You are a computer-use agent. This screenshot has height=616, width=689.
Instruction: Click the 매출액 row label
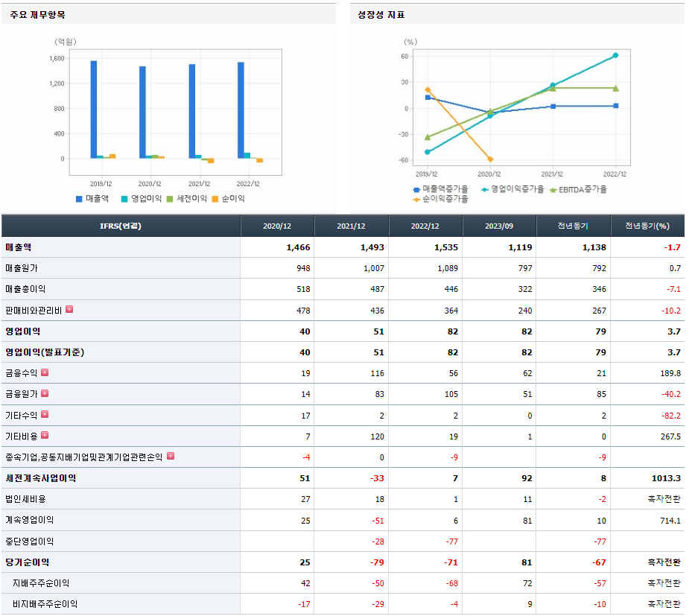point(19,247)
